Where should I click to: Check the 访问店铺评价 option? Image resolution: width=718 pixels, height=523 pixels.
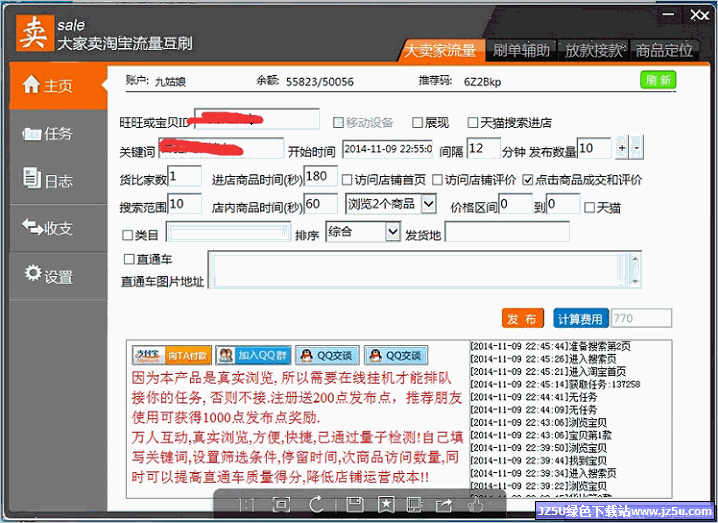pyautogui.click(x=437, y=180)
